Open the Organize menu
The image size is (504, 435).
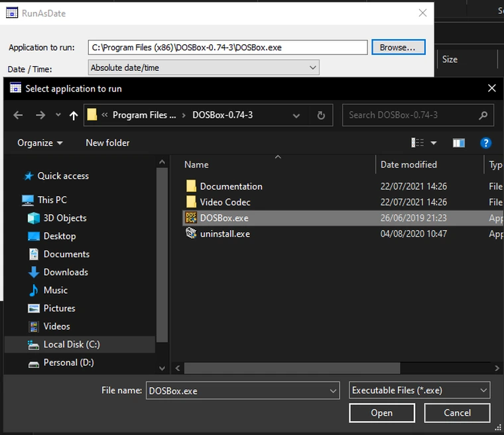point(40,143)
